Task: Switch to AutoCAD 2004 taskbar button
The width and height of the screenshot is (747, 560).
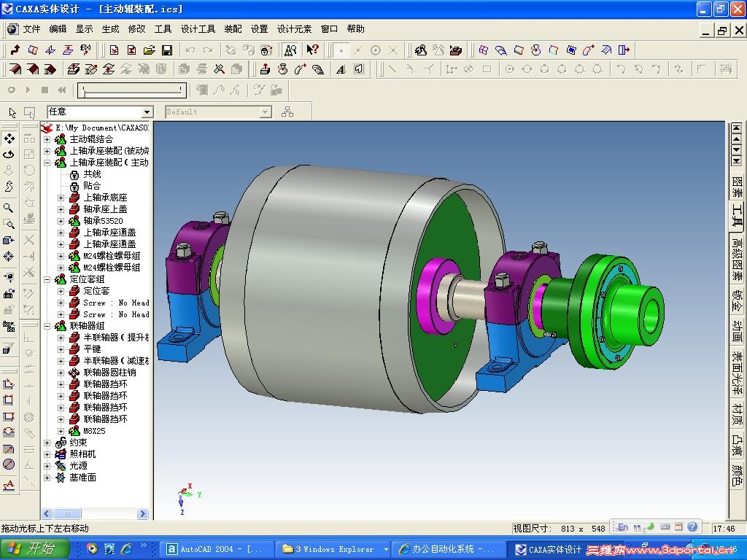Action: [x=216, y=549]
